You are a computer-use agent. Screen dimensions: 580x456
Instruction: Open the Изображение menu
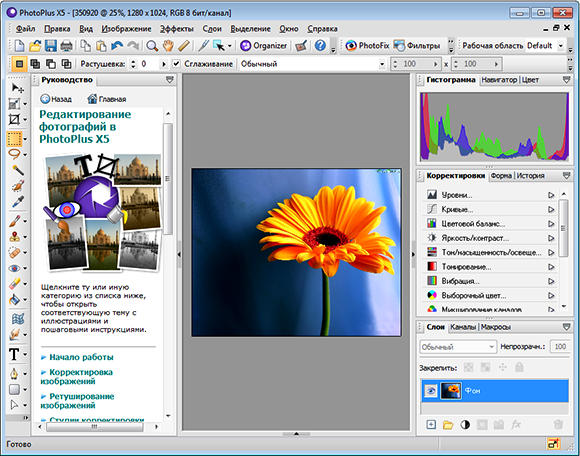pos(127,28)
